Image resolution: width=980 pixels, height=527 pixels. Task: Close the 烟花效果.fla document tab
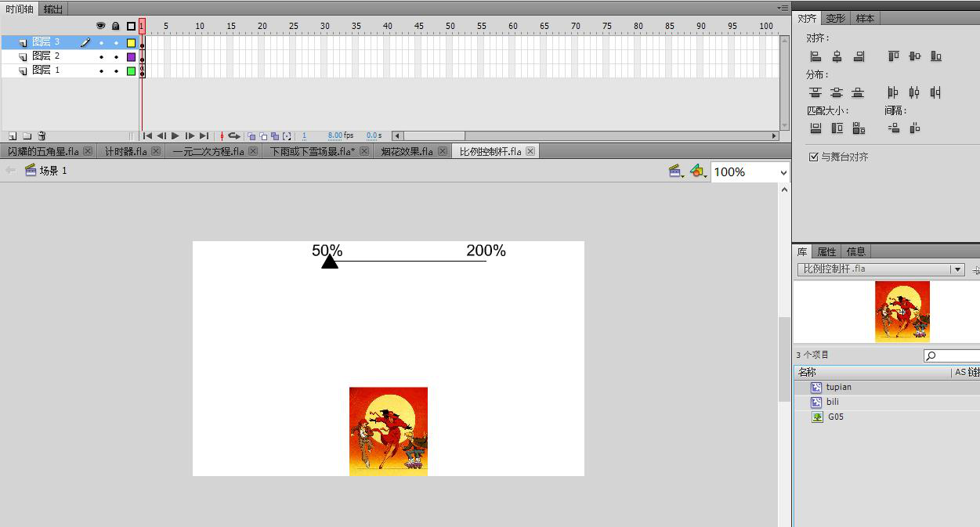click(x=443, y=151)
